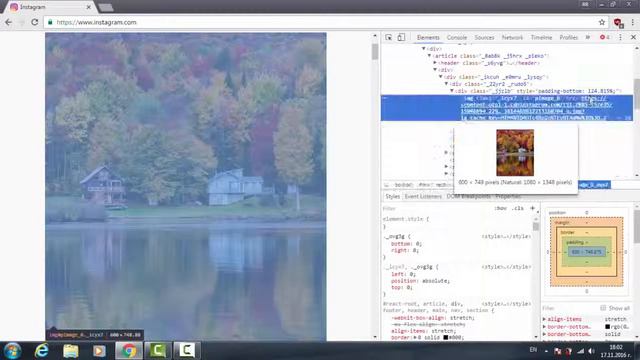Expand the border shorthand property arrow

[x=416, y=338]
